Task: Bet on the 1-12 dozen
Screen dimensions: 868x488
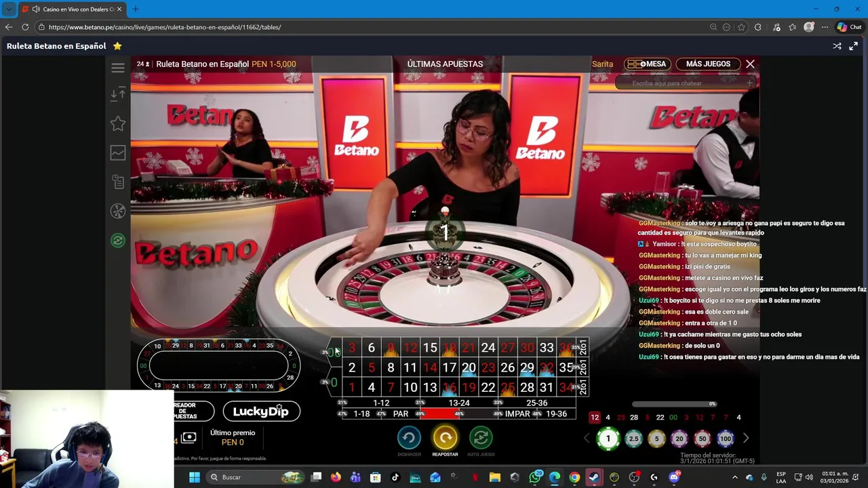Action: 381,403
